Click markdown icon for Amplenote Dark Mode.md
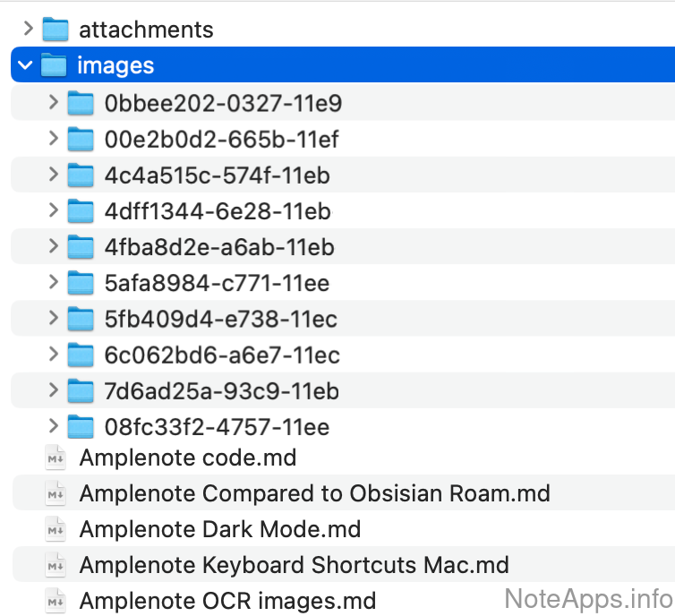Image resolution: width=675 pixels, height=616 pixels. click(x=56, y=529)
